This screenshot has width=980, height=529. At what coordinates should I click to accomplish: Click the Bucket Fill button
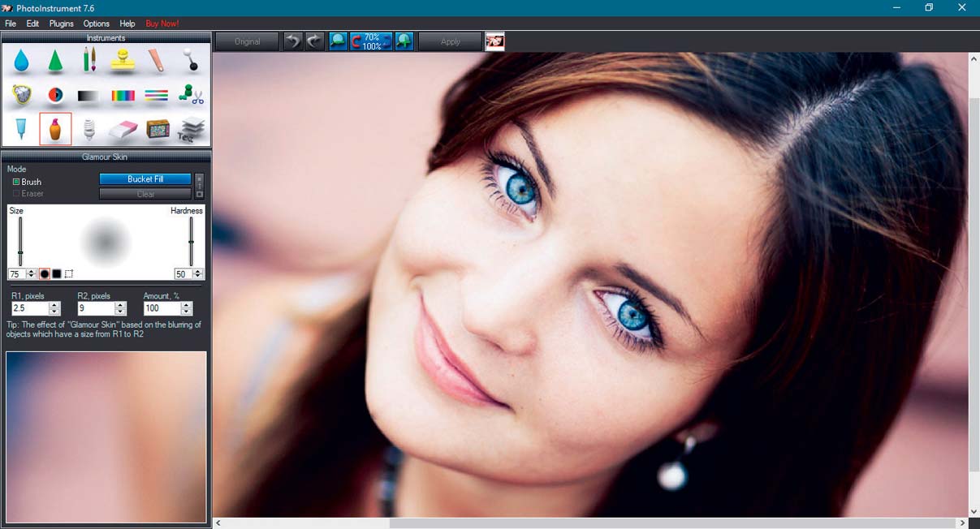point(145,179)
